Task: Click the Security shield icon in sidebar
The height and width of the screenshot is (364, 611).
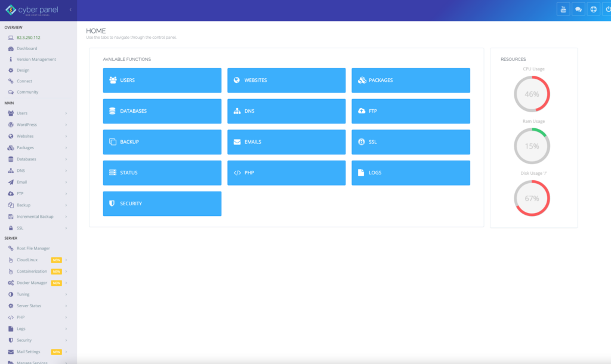Action: click(x=11, y=340)
